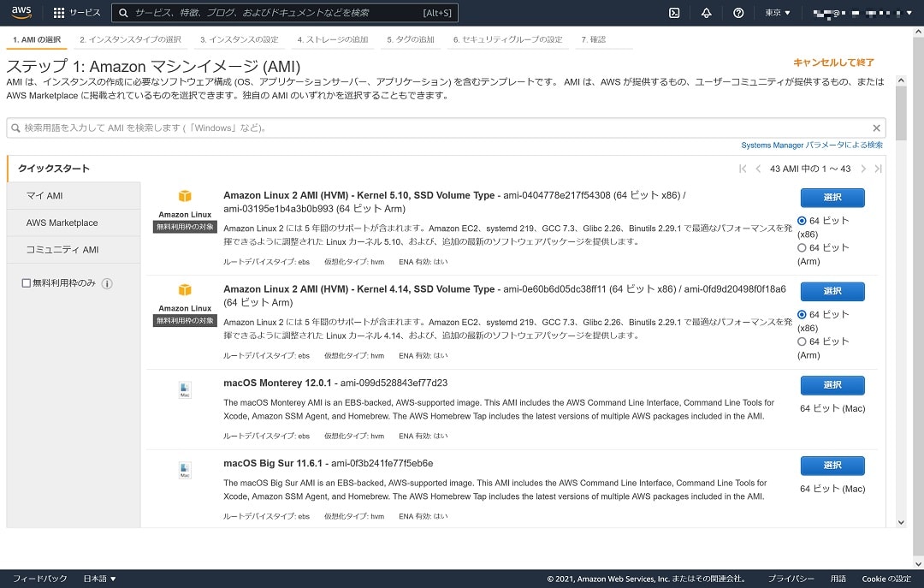Select the クイックスタート category
The image size is (924, 588).
pyautogui.click(x=74, y=169)
